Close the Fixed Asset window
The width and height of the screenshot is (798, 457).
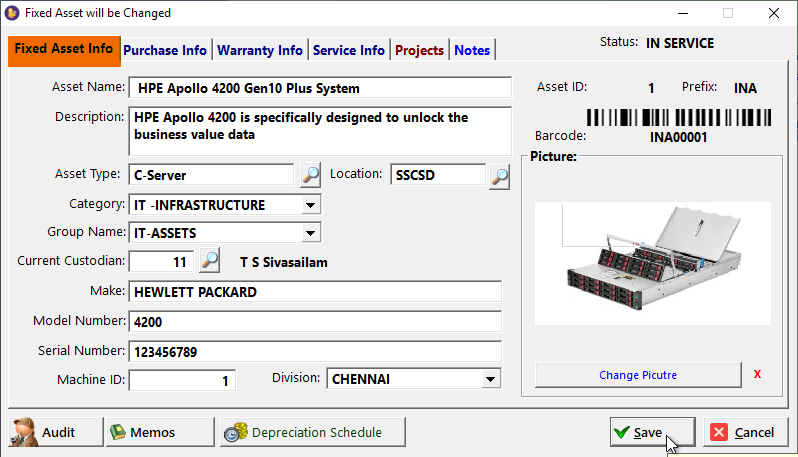point(774,13)
